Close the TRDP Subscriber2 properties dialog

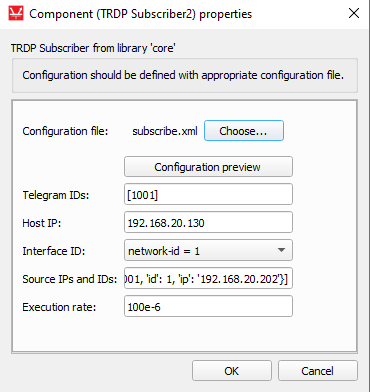tap(354, 13)
